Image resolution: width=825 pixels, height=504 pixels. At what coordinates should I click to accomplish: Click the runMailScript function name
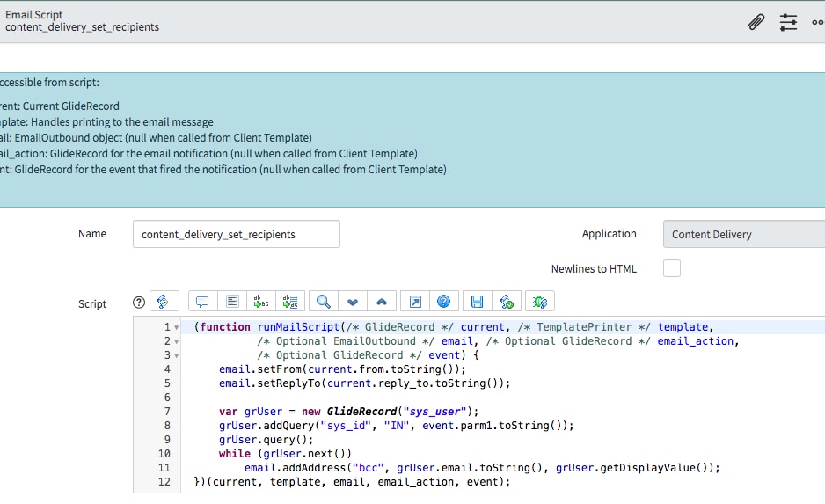click(298, 327)
